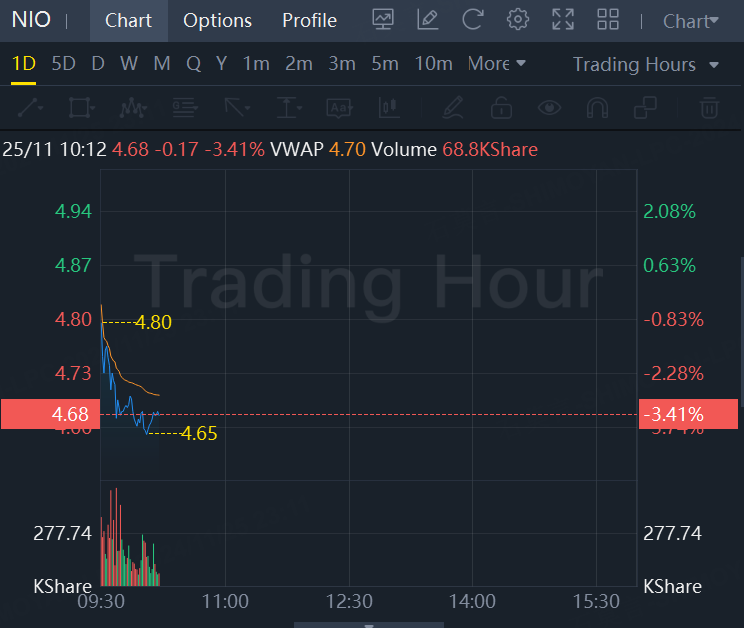Select the 10m interval
The image size is (744, 628).
point(433,64)
